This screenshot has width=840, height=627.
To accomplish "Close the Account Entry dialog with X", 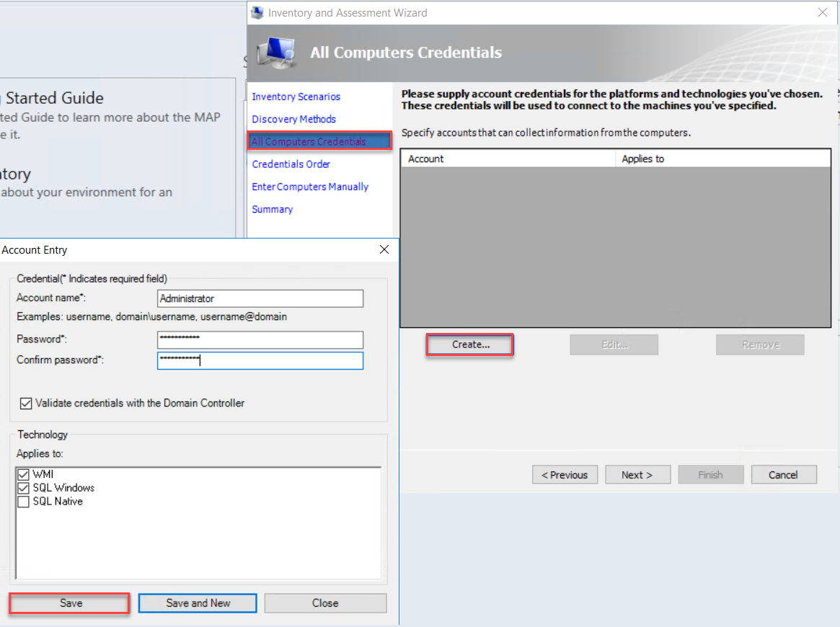I will coord(384,249).
